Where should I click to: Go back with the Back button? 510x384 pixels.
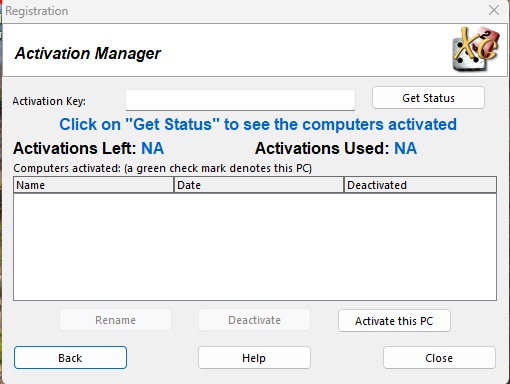click(70, 358)
